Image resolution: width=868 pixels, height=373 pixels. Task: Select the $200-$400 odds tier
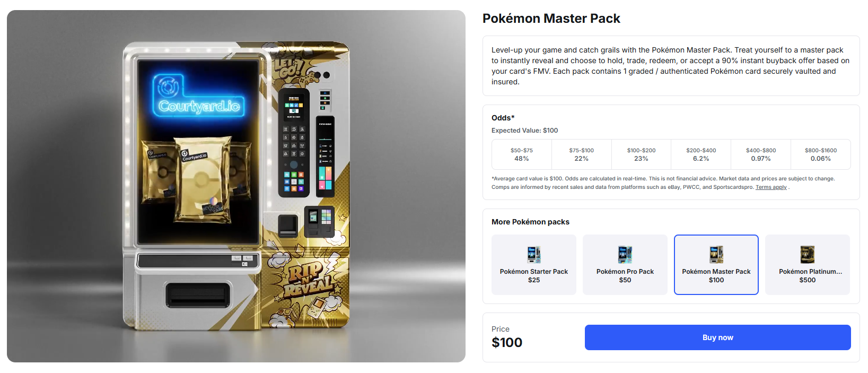701,154
